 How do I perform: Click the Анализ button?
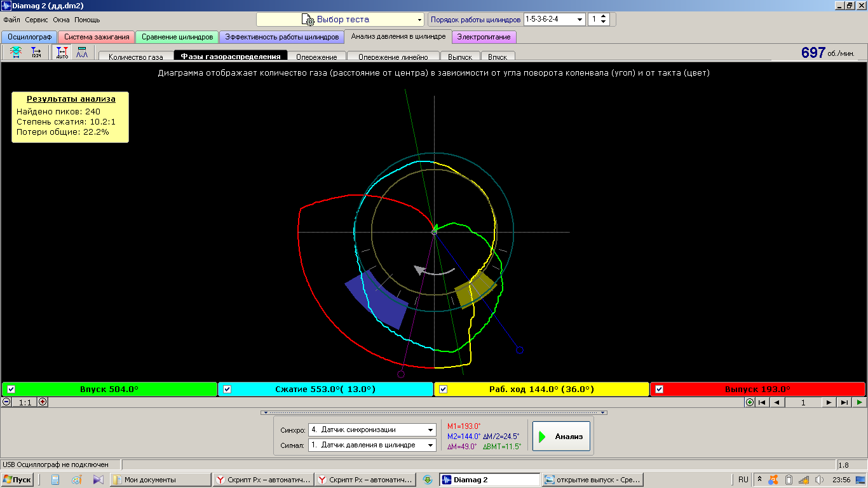[561, 437]
